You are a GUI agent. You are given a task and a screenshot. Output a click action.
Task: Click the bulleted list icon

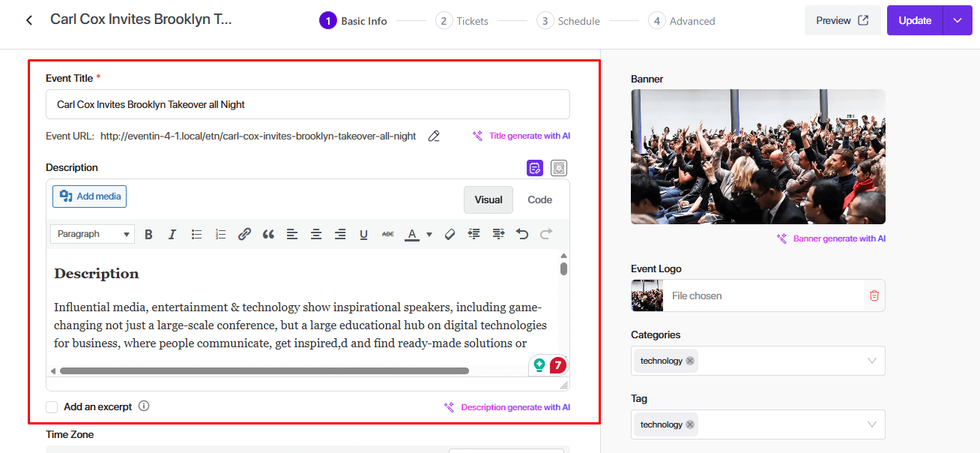(x=196, y=234)
